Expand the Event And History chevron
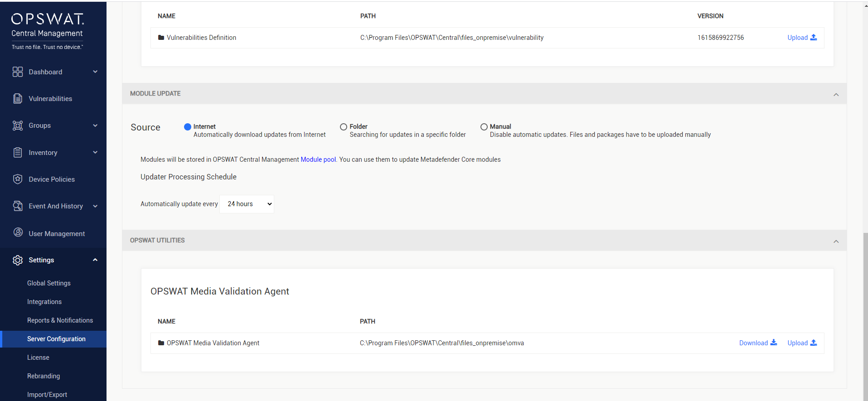This screenshot has height=401, width=868. [95, 206]
